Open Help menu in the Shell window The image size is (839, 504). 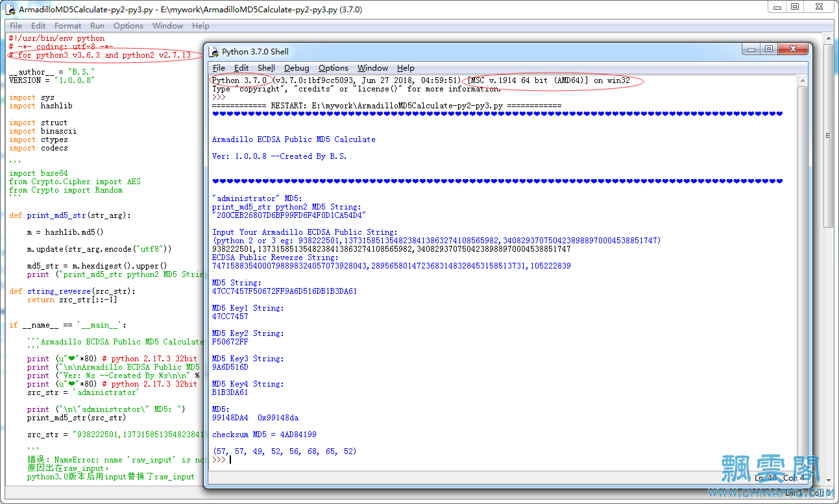[406, 68]
